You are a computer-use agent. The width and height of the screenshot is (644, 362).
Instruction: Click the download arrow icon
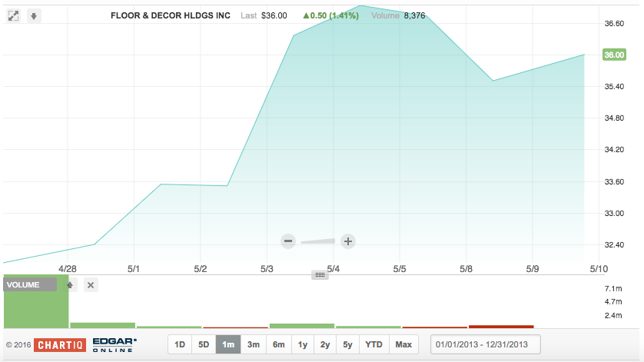[x=34, y=16]
